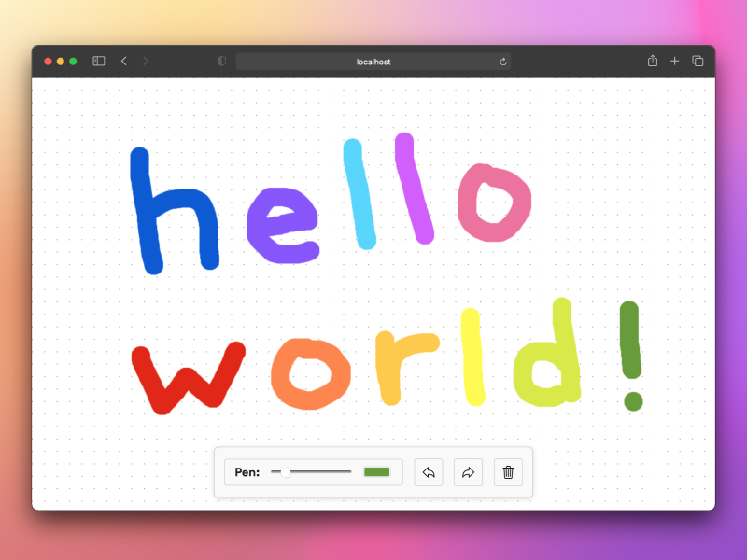Viewport: 747px width, 560px height.
Task: Show all tabs using the tab overview icon
Action: (697, 61)
